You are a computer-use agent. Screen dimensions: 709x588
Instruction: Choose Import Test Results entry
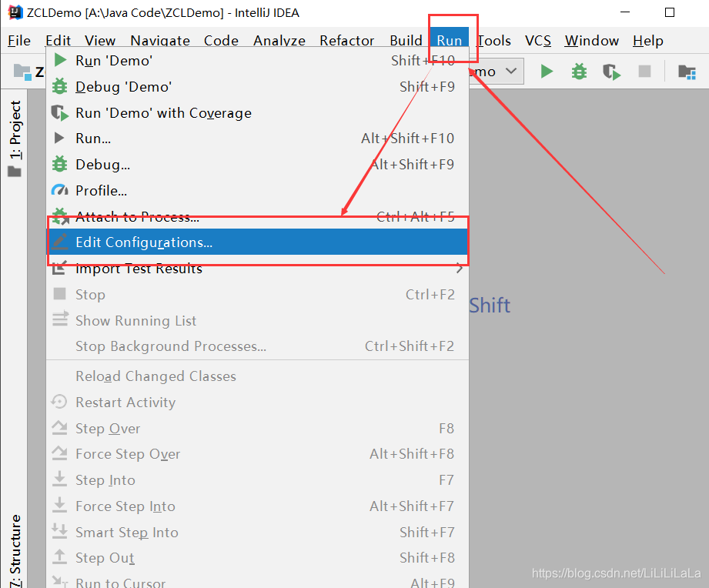(257, 269)
